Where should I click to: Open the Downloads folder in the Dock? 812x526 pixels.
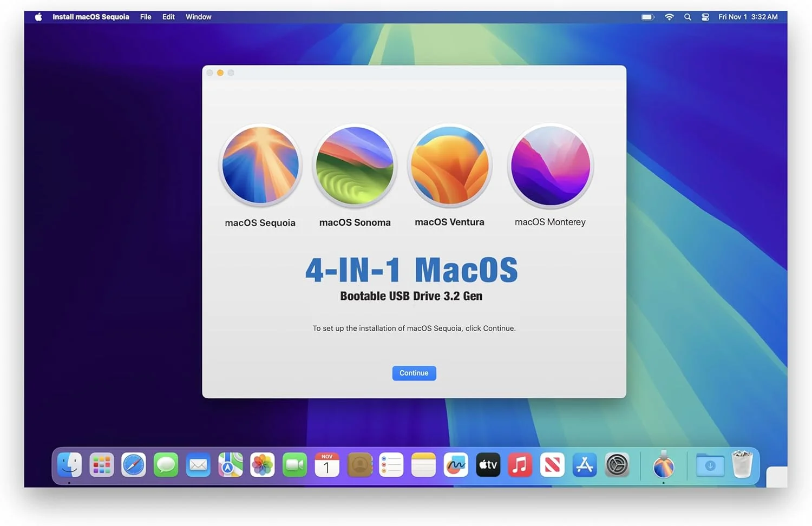(x=710, y=464)
